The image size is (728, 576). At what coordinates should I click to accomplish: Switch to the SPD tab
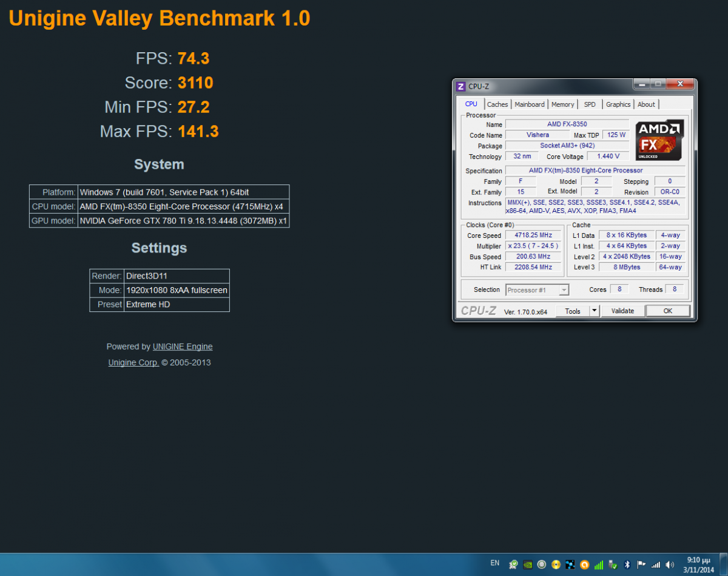pos(590,104)
